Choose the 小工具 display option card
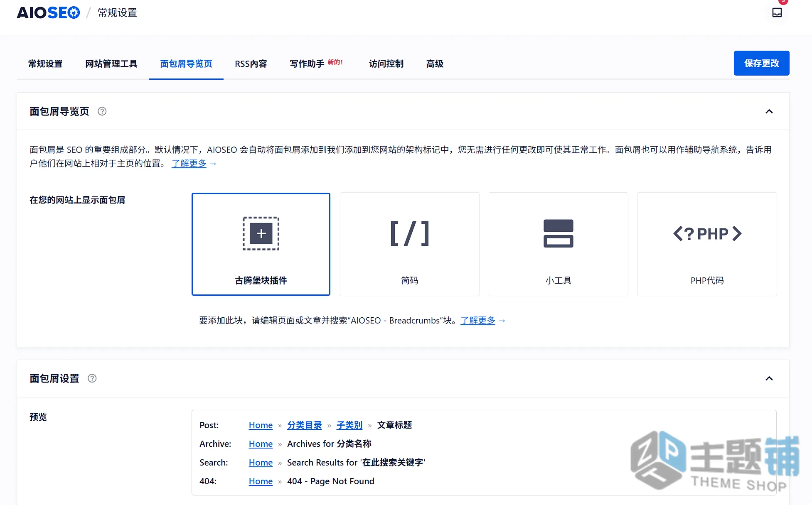 [x=559, y=244]
